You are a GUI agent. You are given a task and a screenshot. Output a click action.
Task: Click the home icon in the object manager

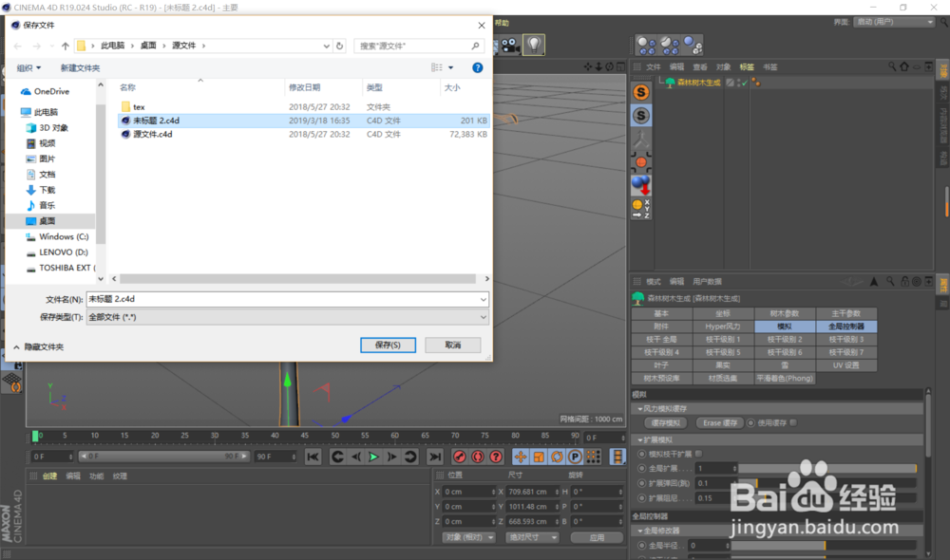[904, 66]
